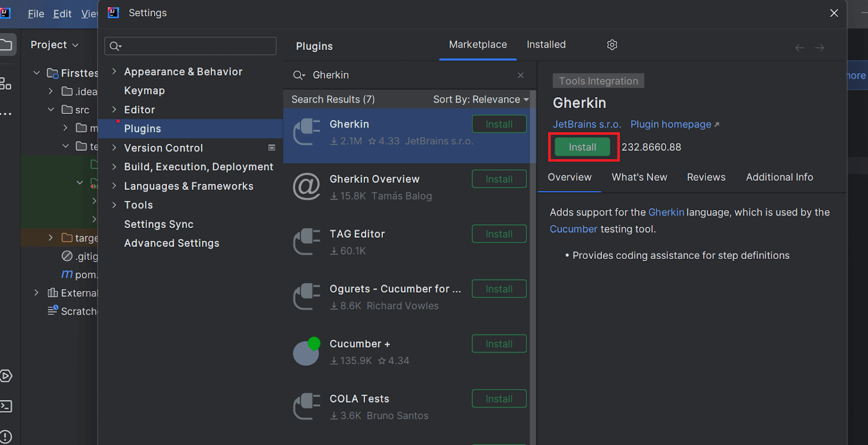This screenshot has width=868, height=445.
Task: Open the Problems tool window icon
Action: point(6,436)
